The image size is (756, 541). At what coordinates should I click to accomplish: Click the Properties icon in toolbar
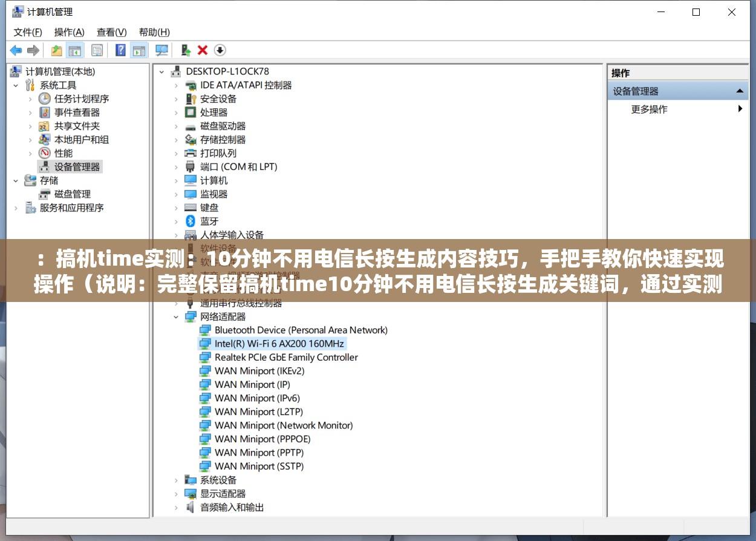[97, 50]
